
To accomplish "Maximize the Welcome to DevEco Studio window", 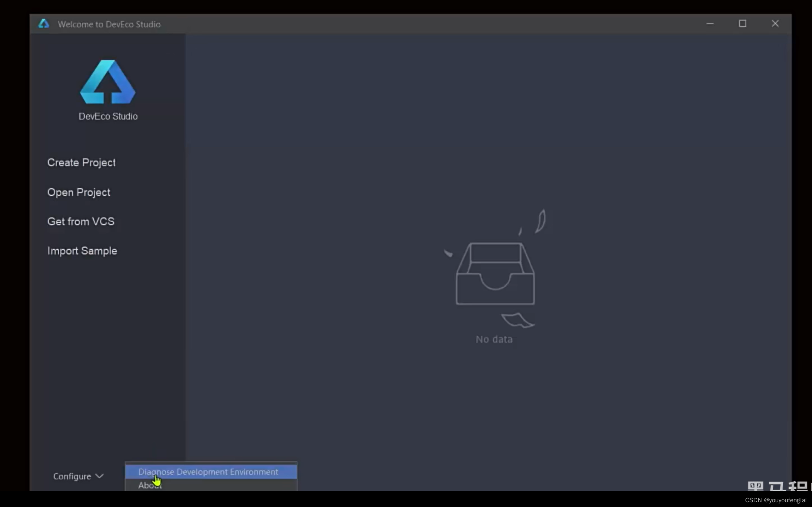I will [742, 24].
